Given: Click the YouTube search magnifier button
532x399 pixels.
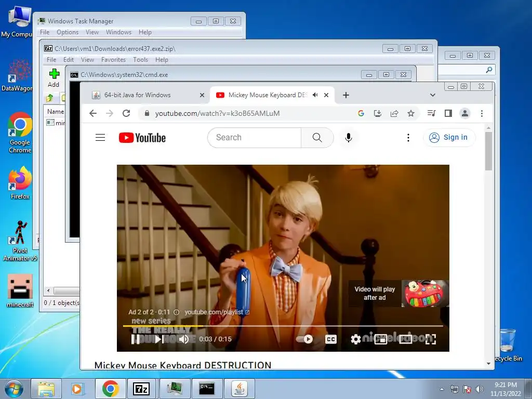Looking at the screenshot, I should 317,137.
